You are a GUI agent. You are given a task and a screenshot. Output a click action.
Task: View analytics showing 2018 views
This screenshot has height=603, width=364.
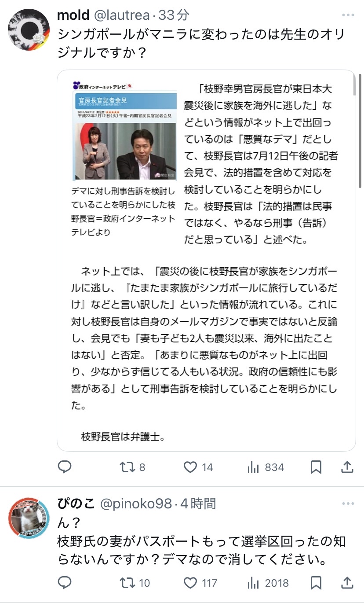click(x=268, y=583)
